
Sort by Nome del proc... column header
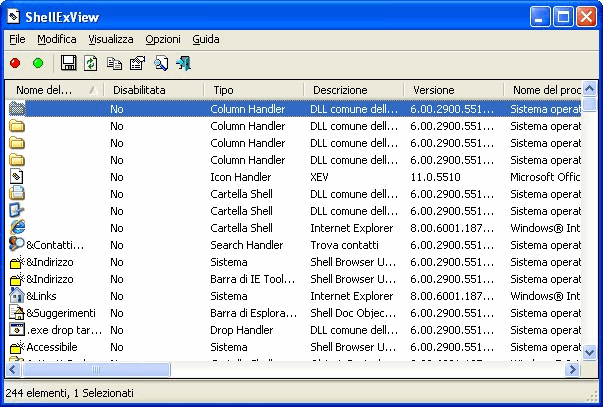coord(543,90)
